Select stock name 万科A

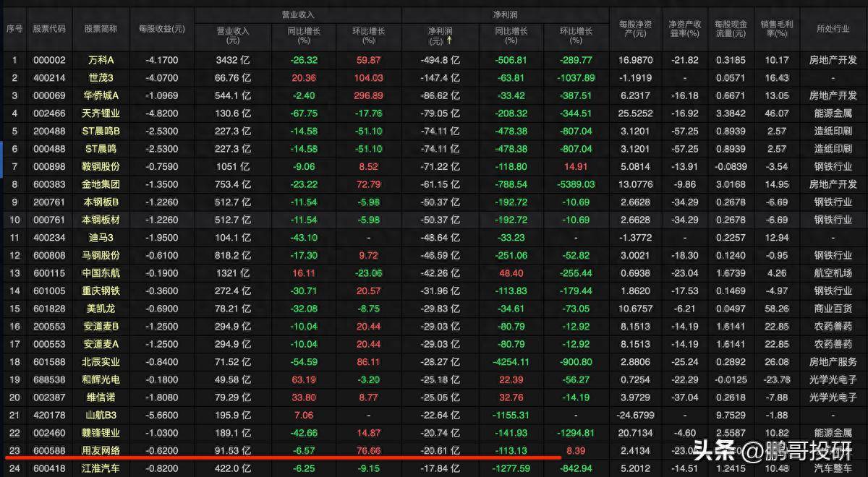101,60
